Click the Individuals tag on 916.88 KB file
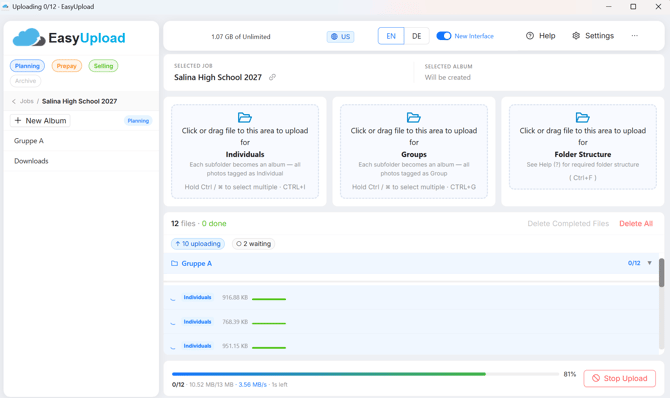This screenshot has width=670, height=398. 197,297
